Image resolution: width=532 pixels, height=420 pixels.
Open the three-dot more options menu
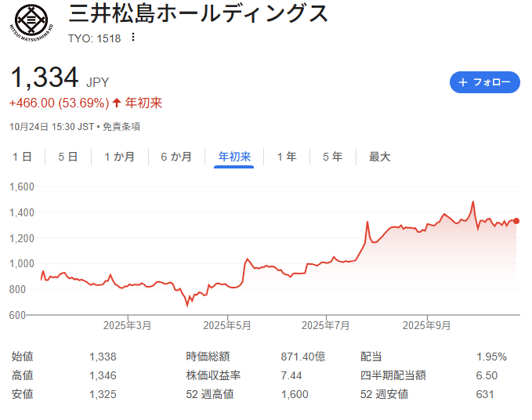(x=133, y=38)
